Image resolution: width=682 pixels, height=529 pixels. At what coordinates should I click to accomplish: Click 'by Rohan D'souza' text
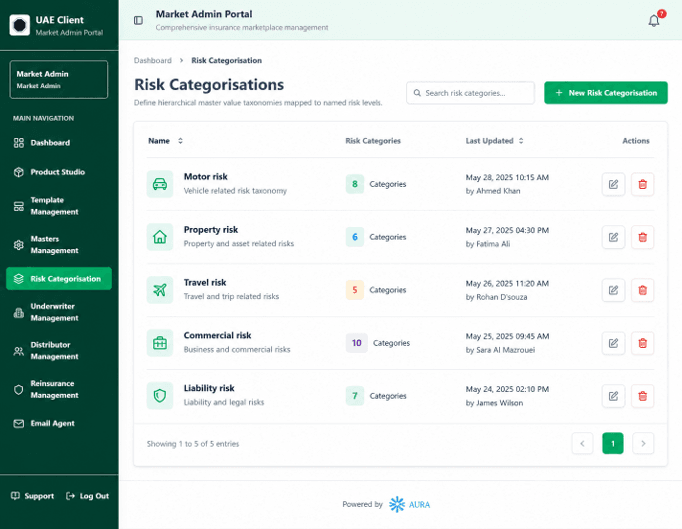point(496,297)
